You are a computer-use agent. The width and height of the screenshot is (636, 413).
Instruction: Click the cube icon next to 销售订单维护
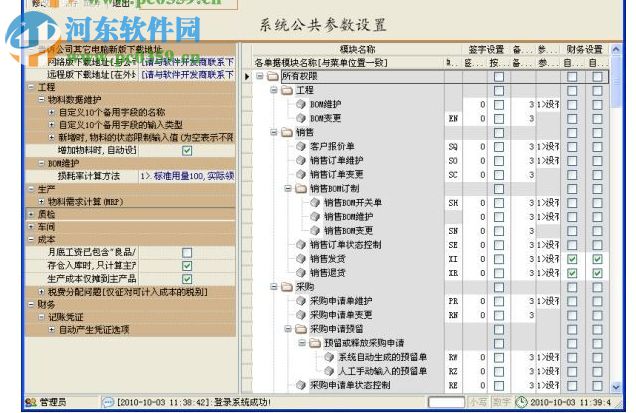click(x=301, y=161)
